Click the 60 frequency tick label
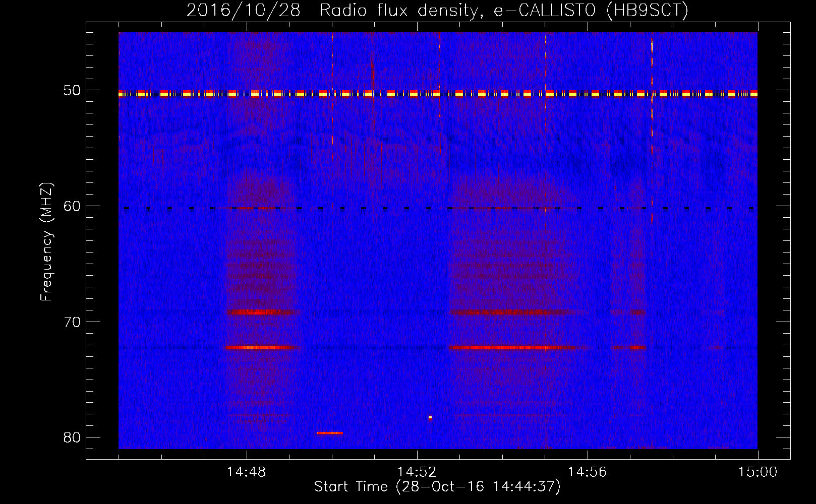Image resolution: width=816 pixels, height=504 pixels. (x=72, y=206)
